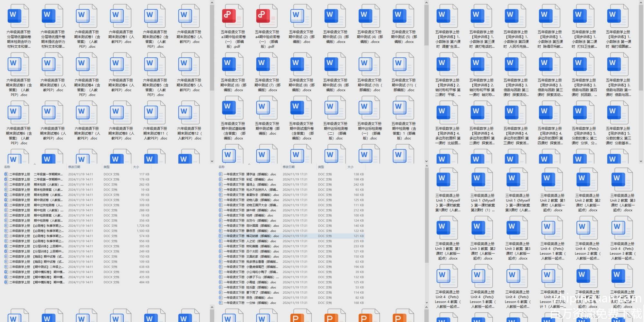Viewport: 644px width, 322px height.
Task: Sort left file list by 修改日期 column
Action: click(x=74, y=167)
